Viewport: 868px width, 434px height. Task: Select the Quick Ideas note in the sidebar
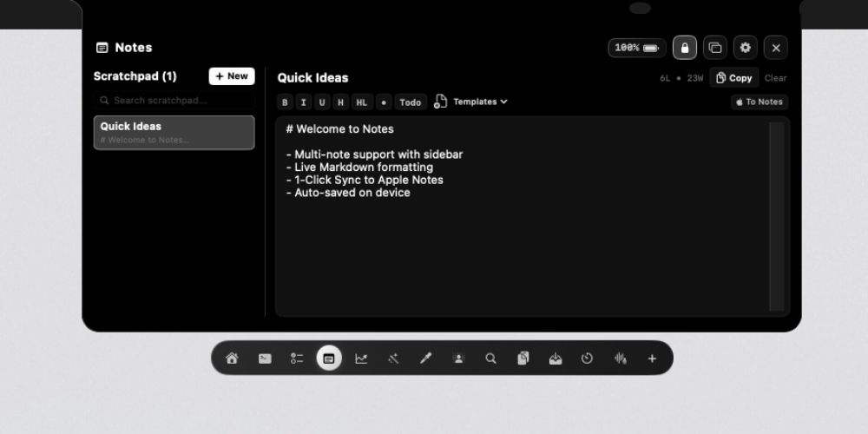[x=174, y=132]
